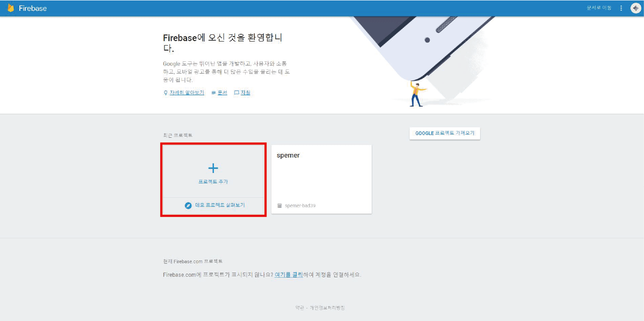
Task: Explore demo project via 데모 프로젝트 살펴보기
Action: pos(220,205)
